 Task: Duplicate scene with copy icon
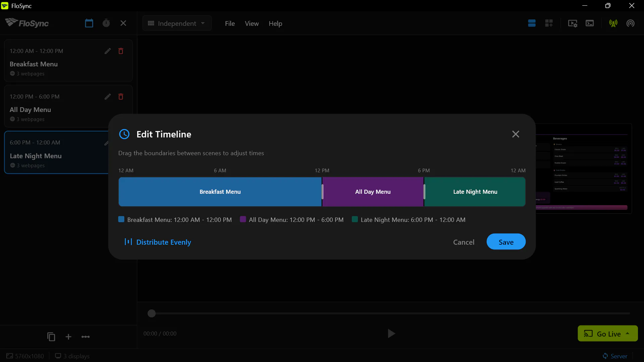pyautogui.click(x=51, y=337)
